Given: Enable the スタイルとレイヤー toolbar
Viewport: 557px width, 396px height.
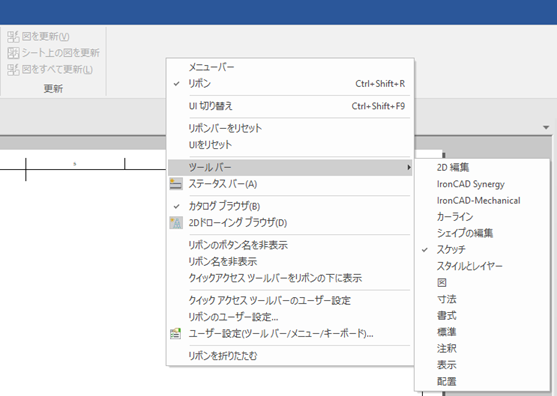Looking at the screenshot, I should pos(482,266).
